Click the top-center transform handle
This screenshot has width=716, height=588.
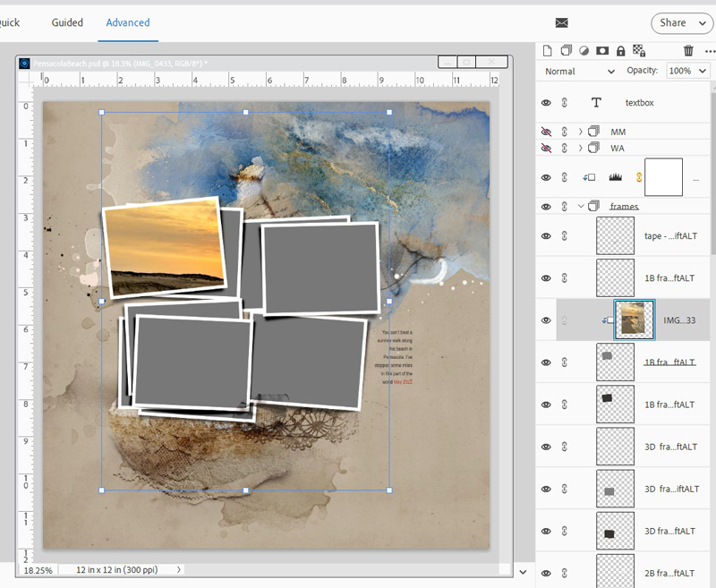click(x=245, y=112)
